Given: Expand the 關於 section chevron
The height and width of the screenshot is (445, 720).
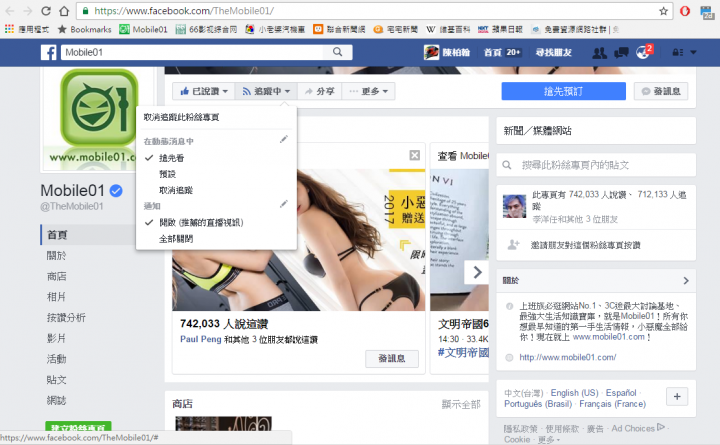Looking at the screenshot, I should coord(686,281).
